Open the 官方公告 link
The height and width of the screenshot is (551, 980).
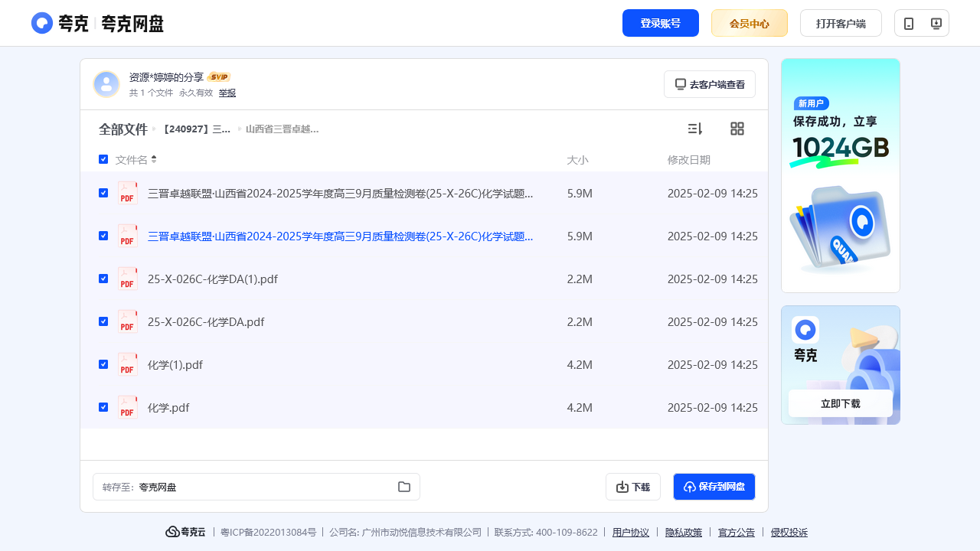737,532
